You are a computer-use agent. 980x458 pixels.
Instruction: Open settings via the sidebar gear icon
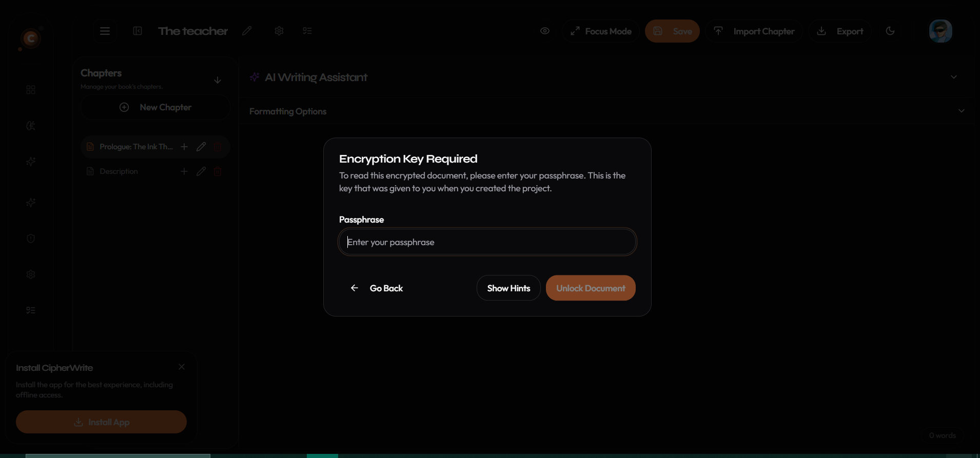click(30, 274)
